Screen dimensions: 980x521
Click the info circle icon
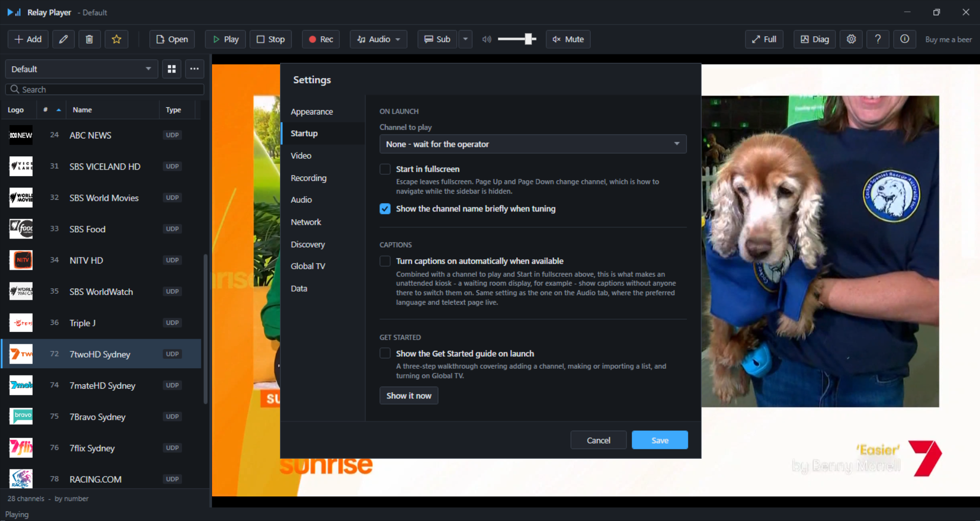[904, 39]
